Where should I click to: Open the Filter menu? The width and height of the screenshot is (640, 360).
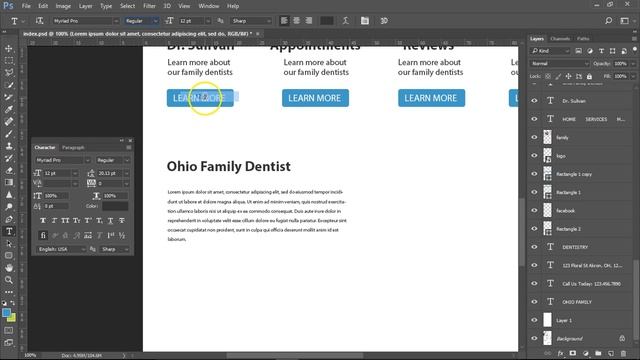[x=149, y=6]
